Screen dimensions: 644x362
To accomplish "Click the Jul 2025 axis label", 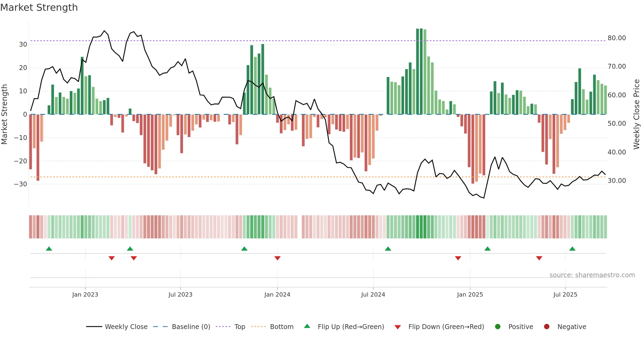I will [x=565, y=294].
